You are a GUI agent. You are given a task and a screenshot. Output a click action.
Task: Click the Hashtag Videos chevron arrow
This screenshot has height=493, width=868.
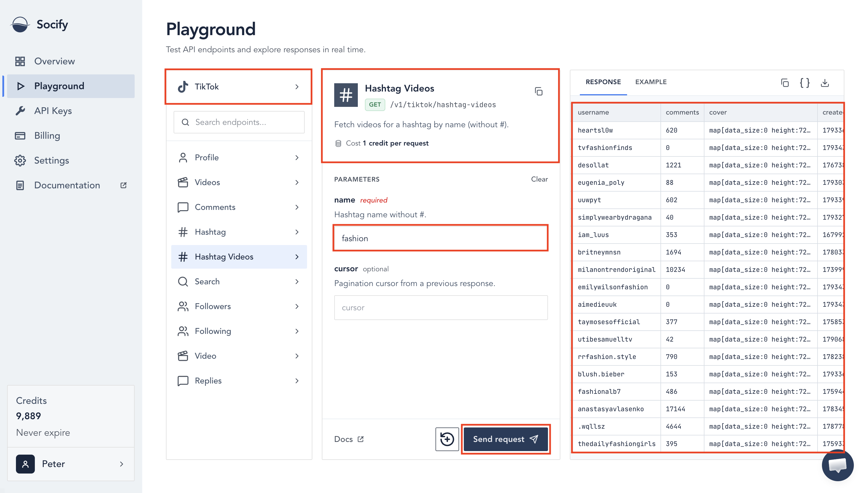[x=297, y=257]
